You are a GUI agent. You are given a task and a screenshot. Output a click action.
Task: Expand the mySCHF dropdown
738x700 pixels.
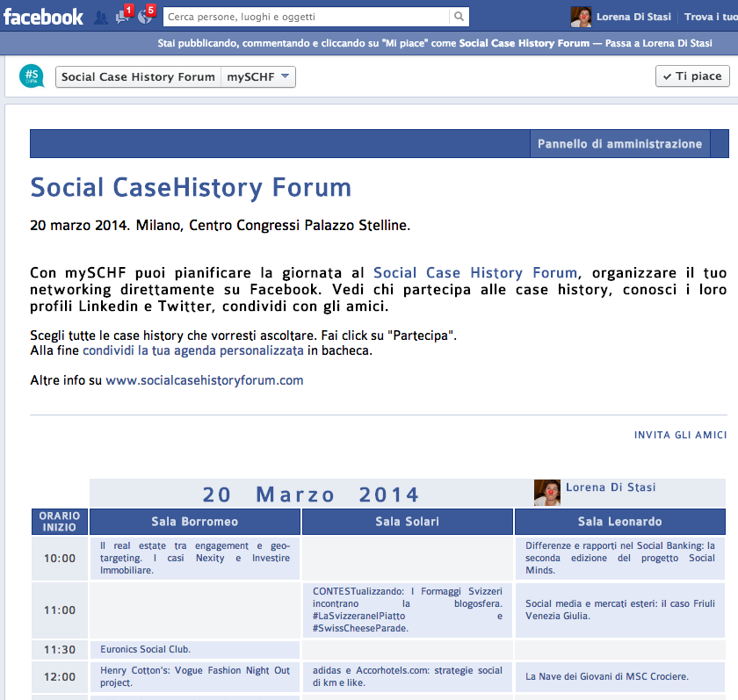258,77
